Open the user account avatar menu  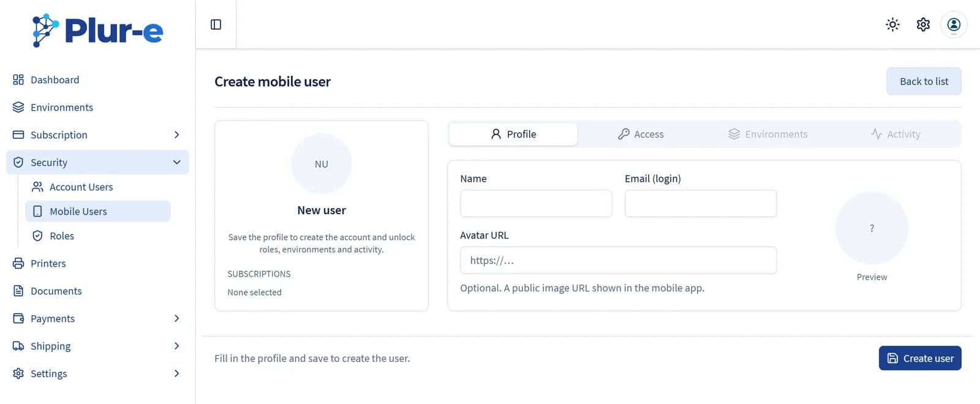tap(954, 24)
